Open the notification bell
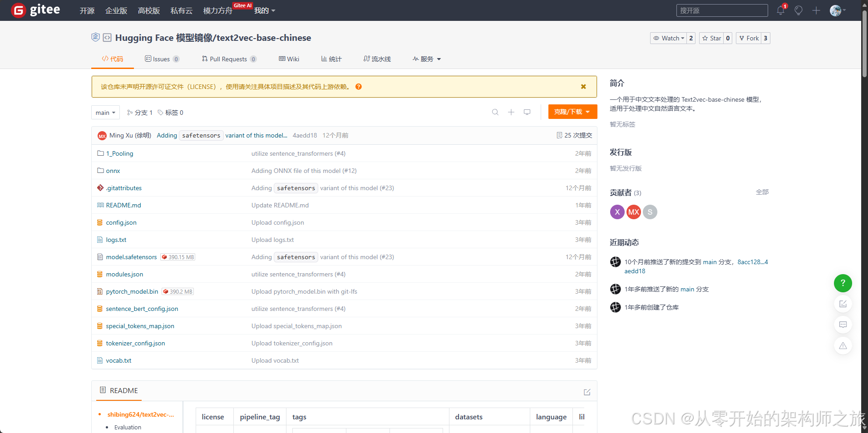 (780, 10)
